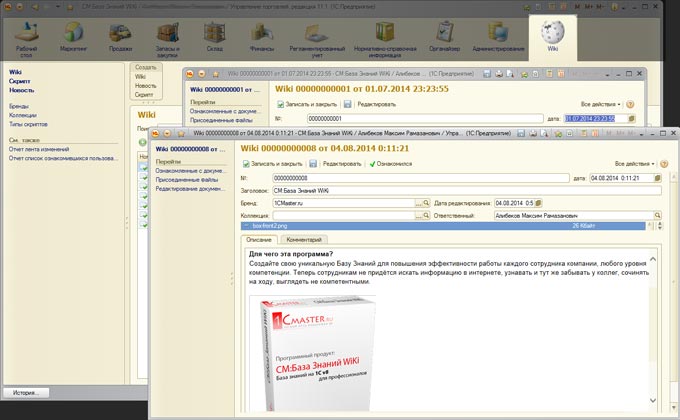This screenshot has height=420, width=680.
Task: Click Редактировать in Wiki 0000000008
Action: (342, 164)
